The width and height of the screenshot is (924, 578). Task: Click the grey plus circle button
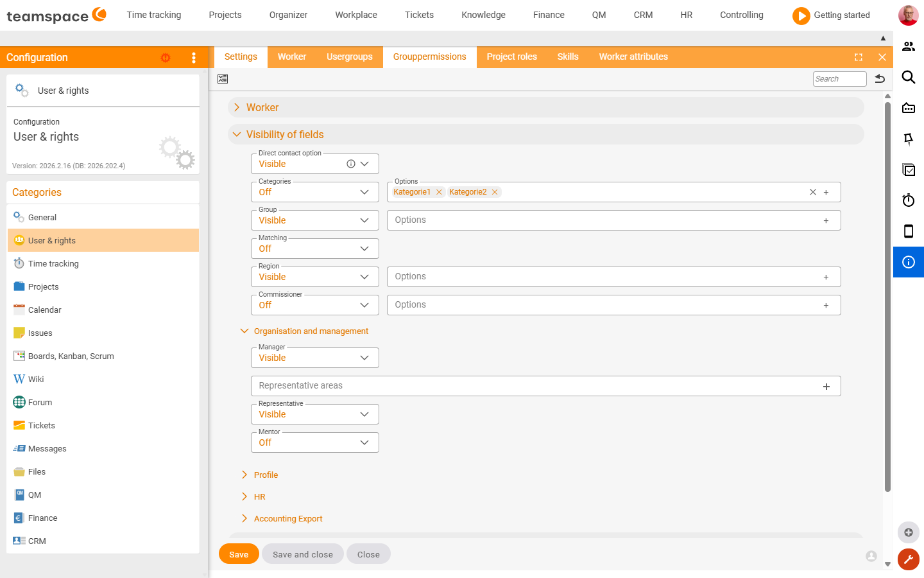click(909, 532)
